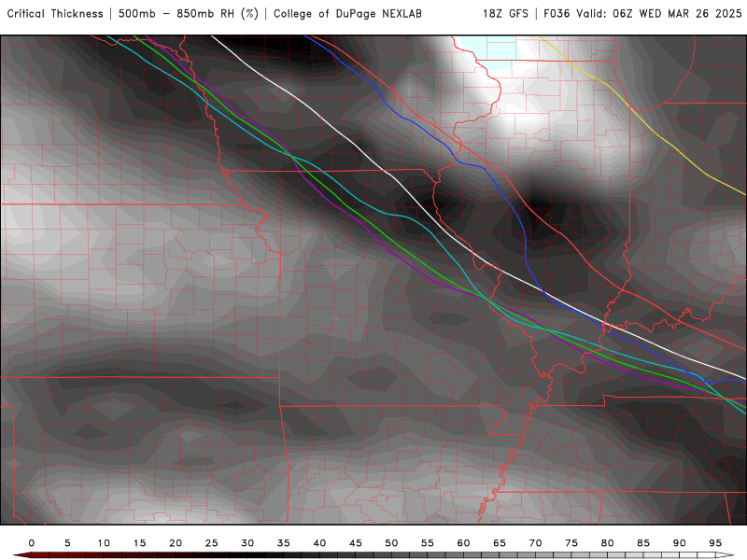This screenshot has width=747, height=560.
Task: Click the "80" colorbar label
Action: pos(608,543)
